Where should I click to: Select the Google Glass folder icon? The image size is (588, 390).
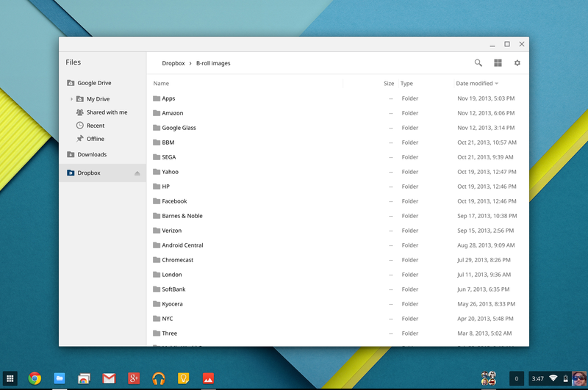(157, 128)
